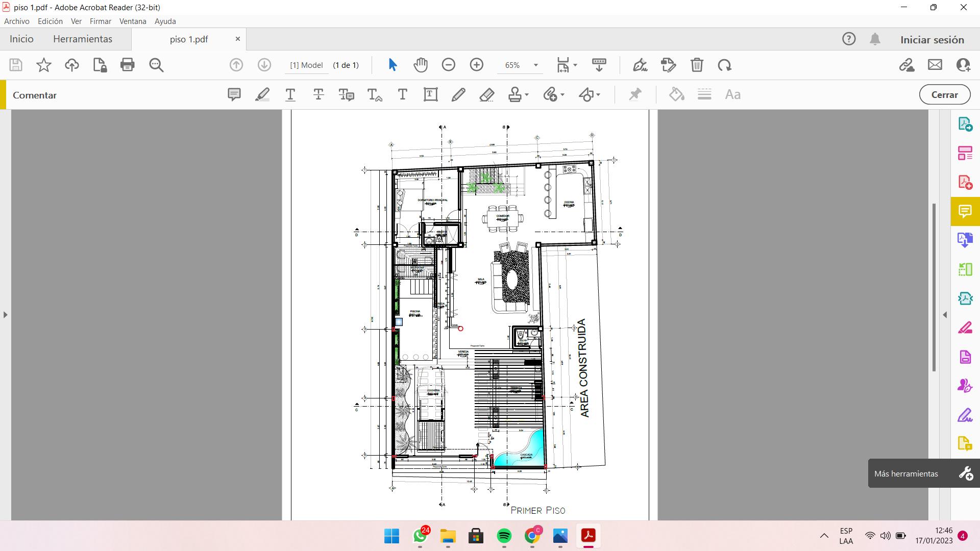The image size is (980, 551).
Task: Open the stamp tool dropdown arrow
Action: (527, 94)
